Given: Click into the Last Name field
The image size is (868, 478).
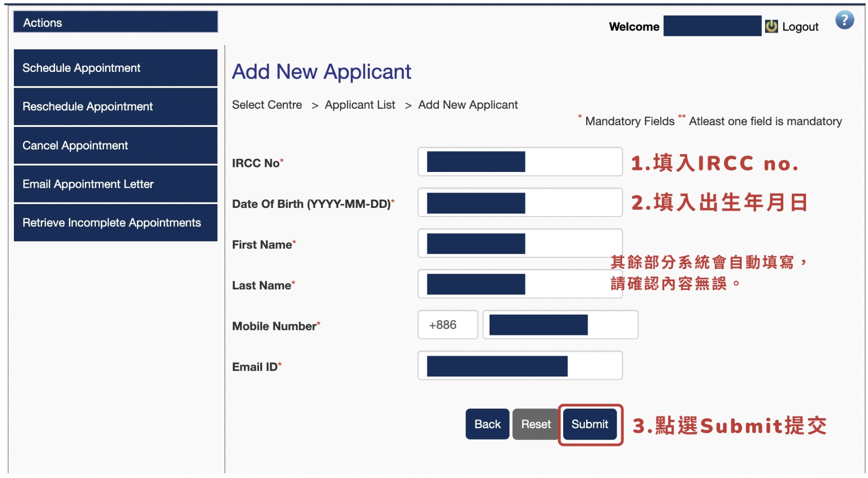Looking at the screenshot, I should (x=520, y=284).
